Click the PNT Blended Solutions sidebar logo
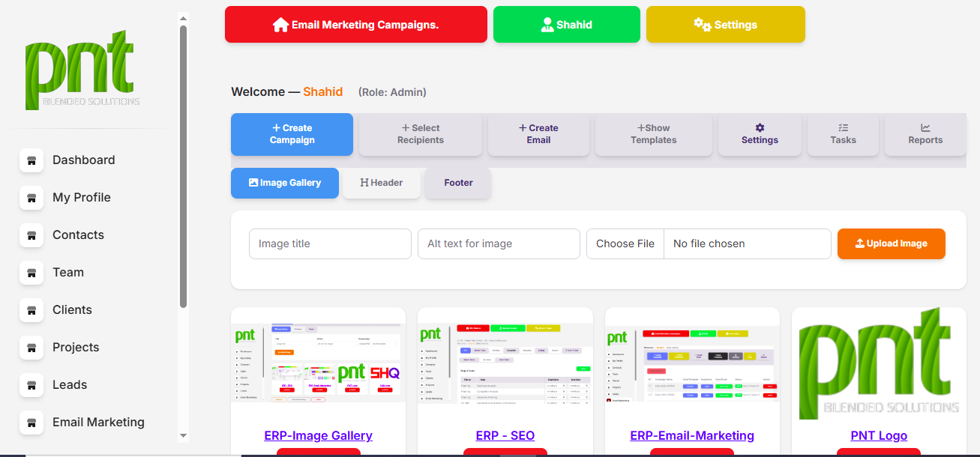The image size is (980, 457). (82, 70)
